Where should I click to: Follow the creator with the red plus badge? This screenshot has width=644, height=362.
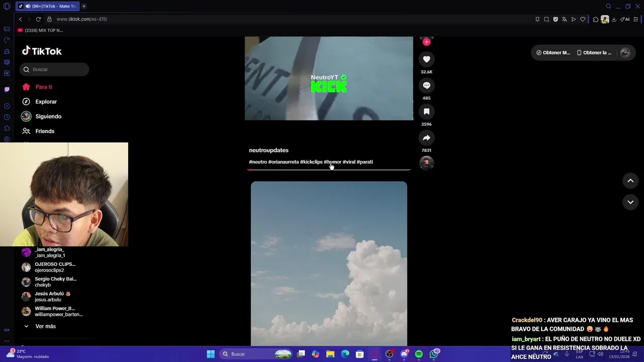click(427, 42)
